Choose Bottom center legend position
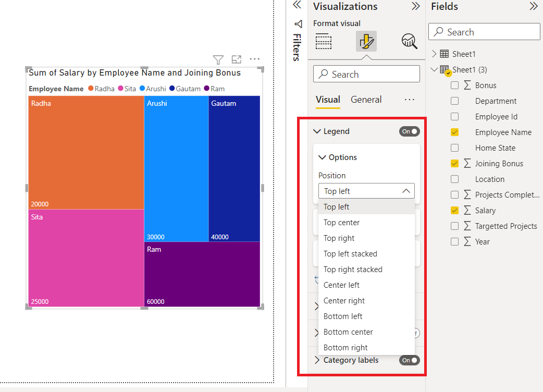The height and width of the screenshot is (392, 543). [x=366, y=332]
